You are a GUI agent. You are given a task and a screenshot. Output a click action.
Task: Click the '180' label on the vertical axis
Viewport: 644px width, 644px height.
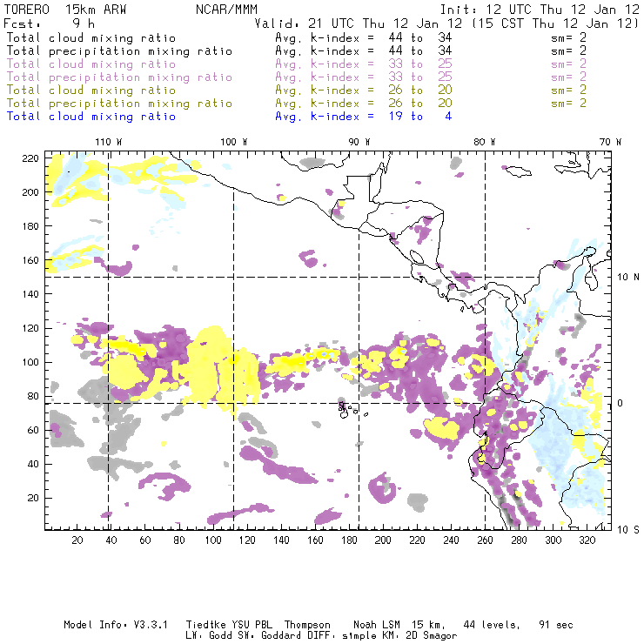click(30, 226)
